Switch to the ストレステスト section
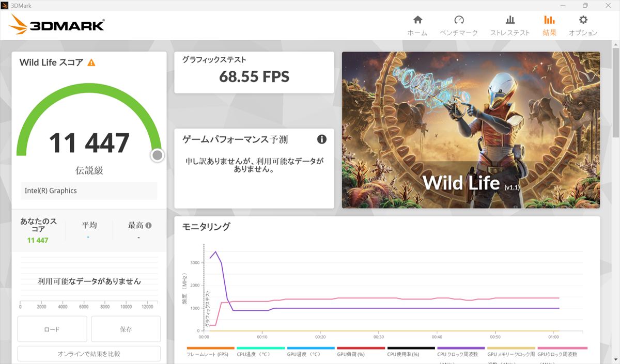 (x=510, y=25)
